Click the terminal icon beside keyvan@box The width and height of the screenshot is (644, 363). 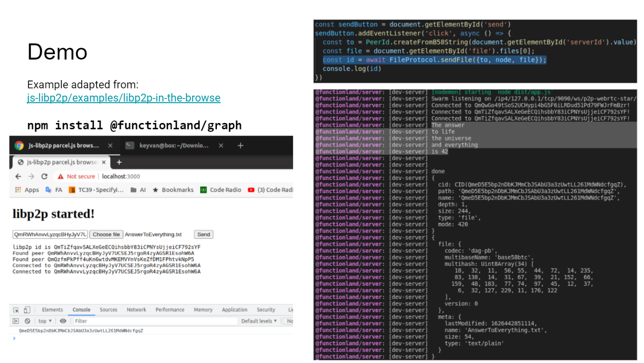(x=129, y=145)
